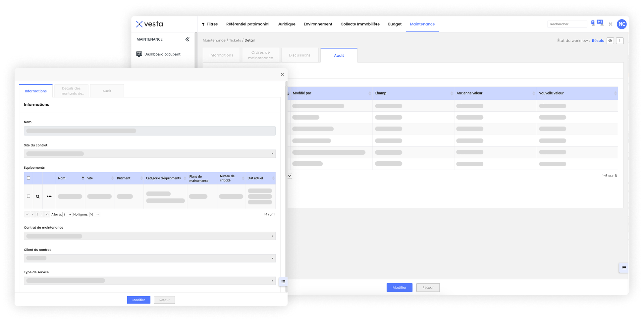Click in the Rechercher search field

pos(567,24)
